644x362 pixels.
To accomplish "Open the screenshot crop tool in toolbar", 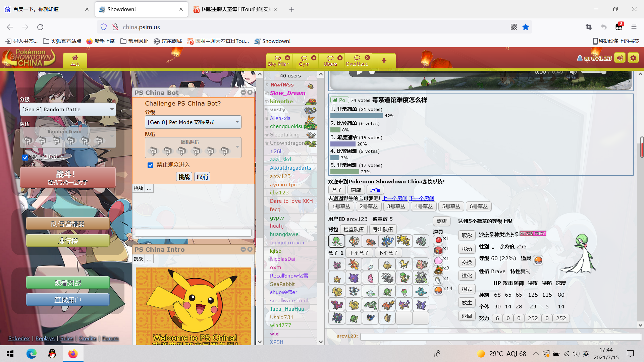I will [x=589, y=27].
